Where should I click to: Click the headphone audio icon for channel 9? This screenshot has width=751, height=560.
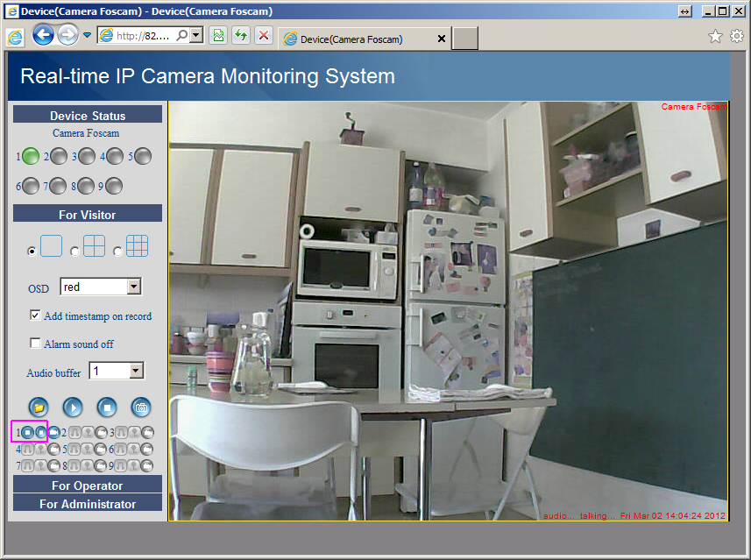click(121, 465)
